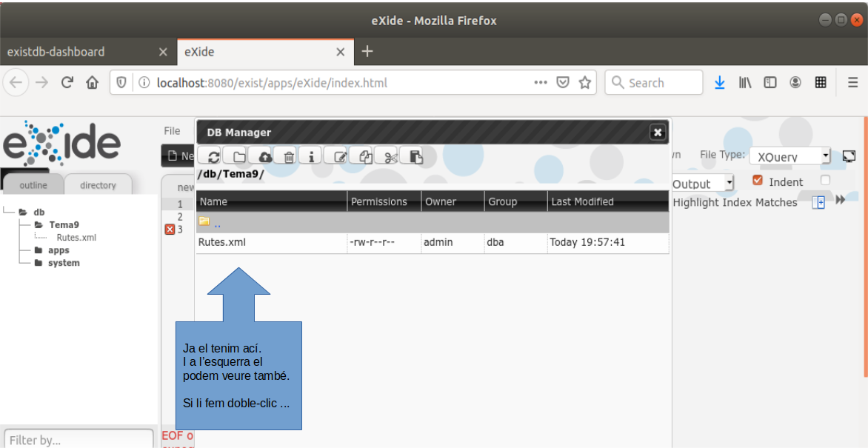Select the eXide browser tab

[x=265, y=52]
